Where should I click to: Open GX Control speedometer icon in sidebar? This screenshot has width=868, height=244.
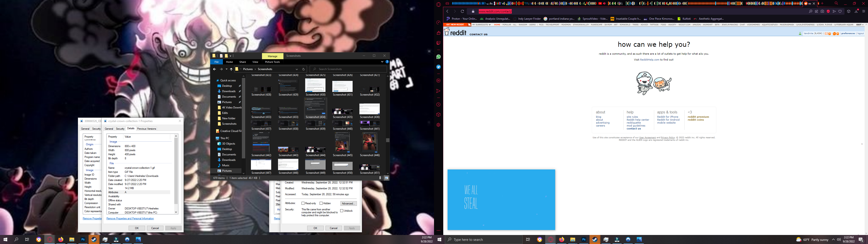438,23
